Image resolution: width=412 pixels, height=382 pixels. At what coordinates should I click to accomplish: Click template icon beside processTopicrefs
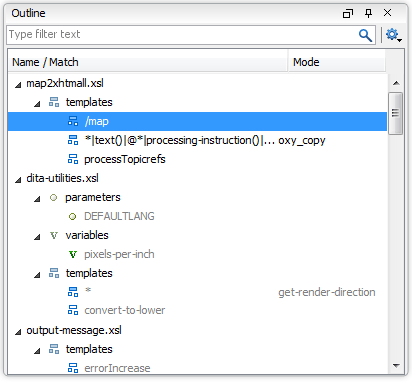click(73, 159)
